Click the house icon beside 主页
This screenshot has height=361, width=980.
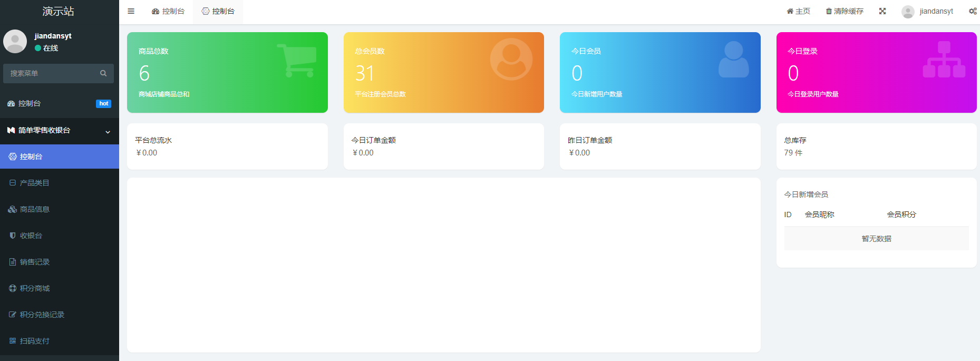(790, 11)
